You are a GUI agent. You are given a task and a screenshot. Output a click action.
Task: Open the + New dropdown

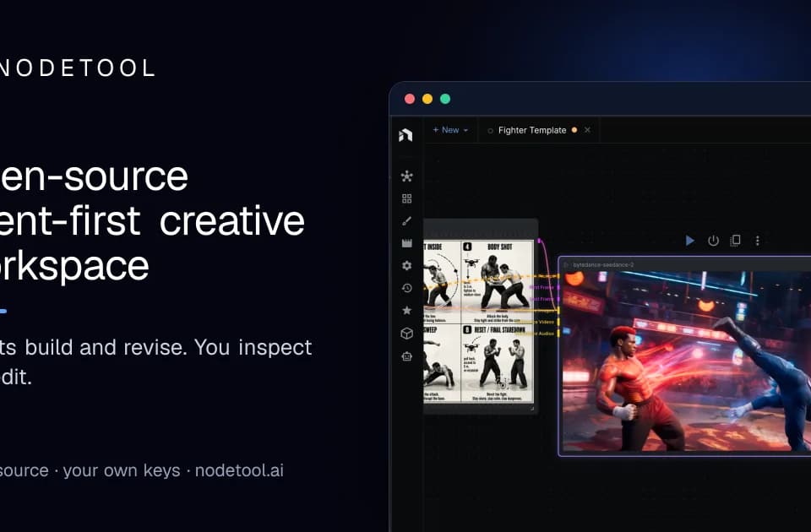coord(450,130)
